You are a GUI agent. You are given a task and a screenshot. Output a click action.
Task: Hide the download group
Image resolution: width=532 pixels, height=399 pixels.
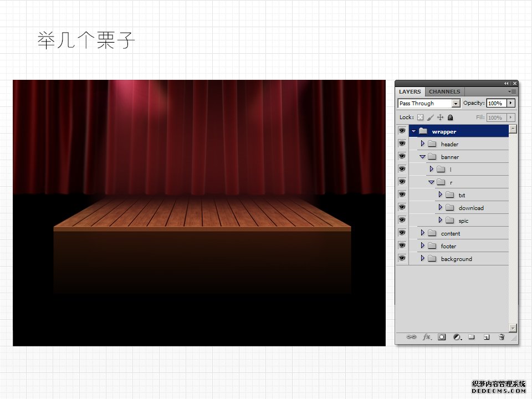pos(402,207)
